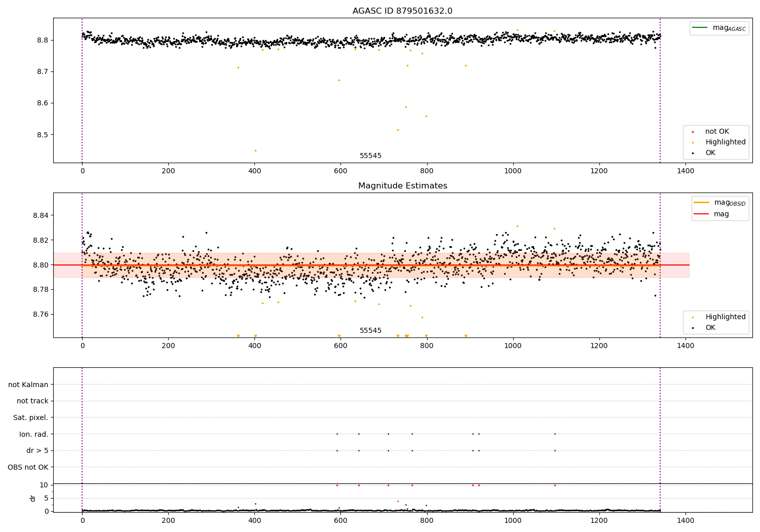Click the 1400 x-tick under the AGASC ID plot
The width and height of the screenshot is (760, 532).
(x=686, y=171)
